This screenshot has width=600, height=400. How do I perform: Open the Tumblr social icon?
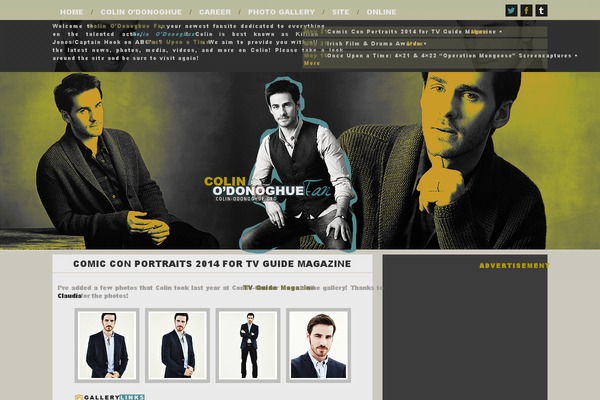coord(541,10)
